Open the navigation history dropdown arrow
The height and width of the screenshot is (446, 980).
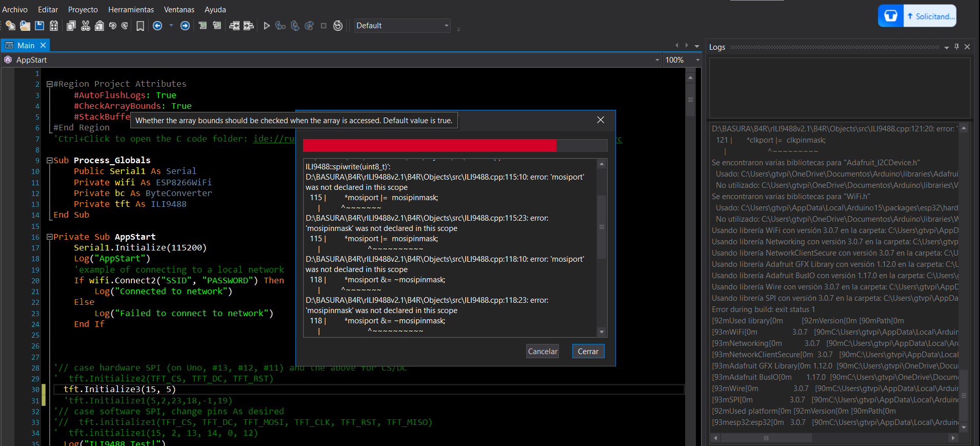[x=171, y=25]
